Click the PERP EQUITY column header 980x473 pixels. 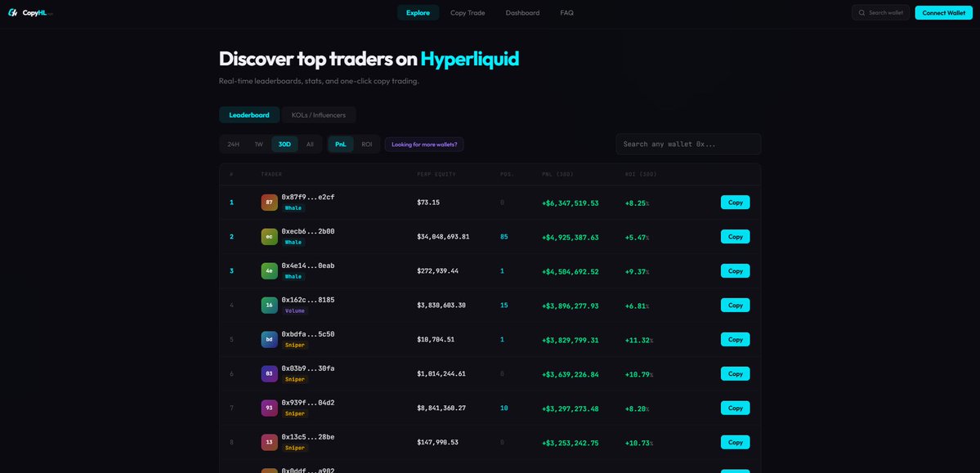tap(436, 174)
